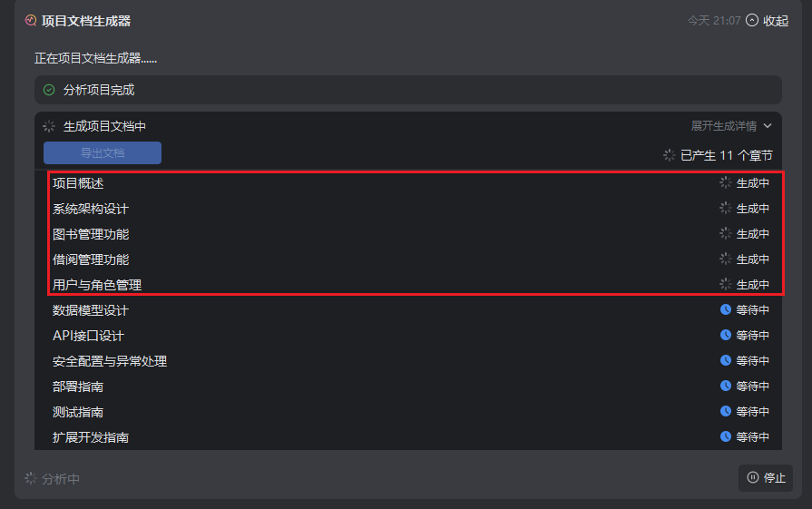Stop generation with the 停止 button

click(x=766, y=478)
